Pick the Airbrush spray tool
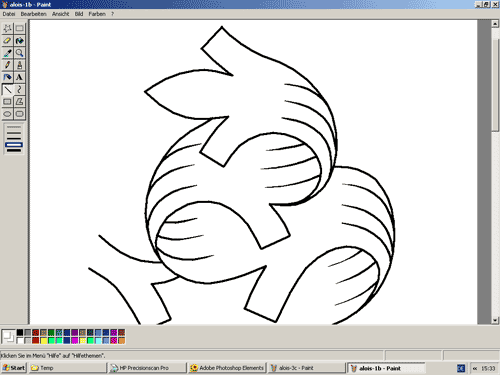 [x=7, y=77]
